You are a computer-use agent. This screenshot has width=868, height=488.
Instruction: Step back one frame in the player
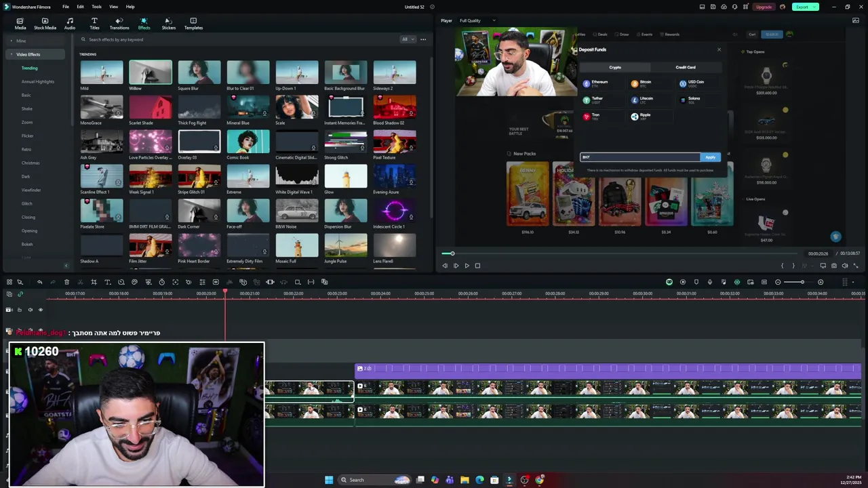point(445,266)
